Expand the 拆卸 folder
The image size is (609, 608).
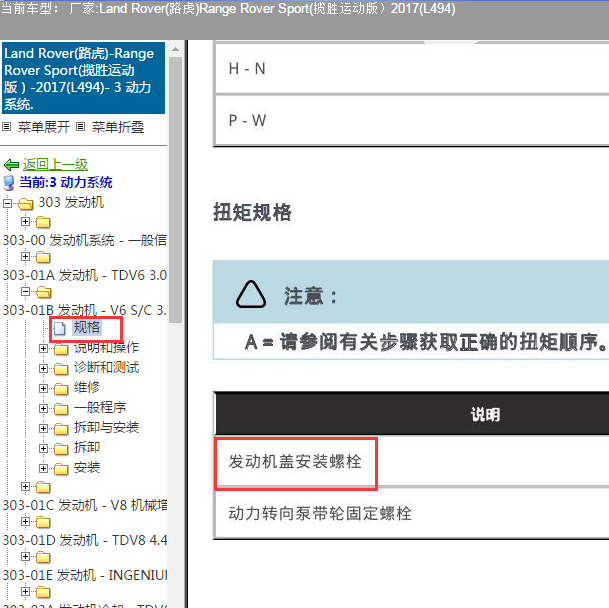click(x=43, y=448)
